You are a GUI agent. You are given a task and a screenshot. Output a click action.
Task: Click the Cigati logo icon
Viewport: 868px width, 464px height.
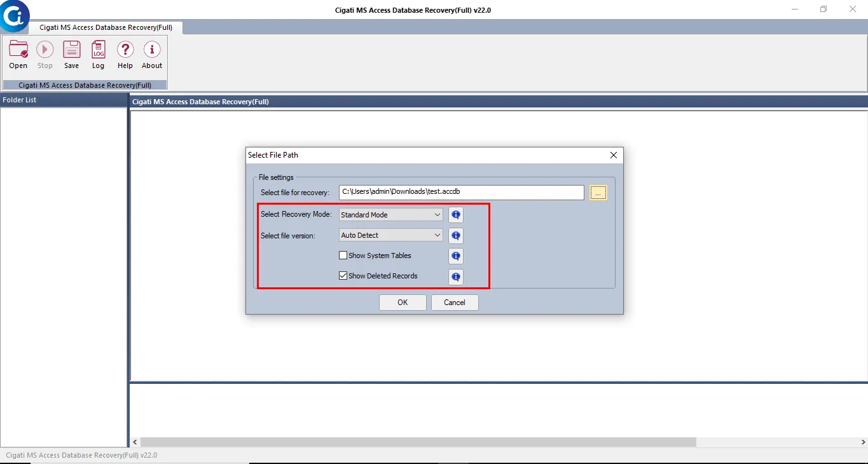click(14, 15)
